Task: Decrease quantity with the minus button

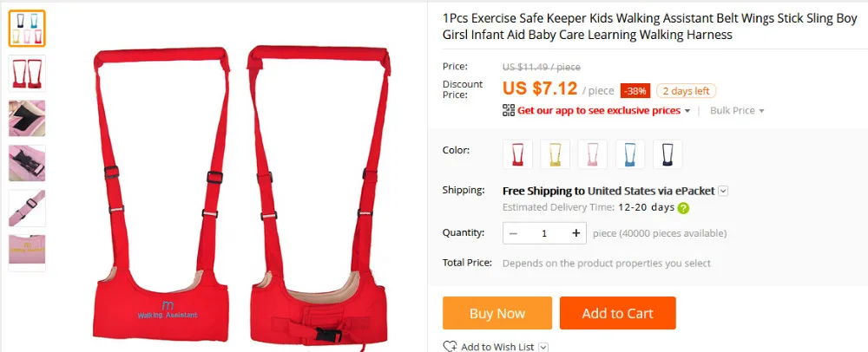Action: tap(513, 233)
